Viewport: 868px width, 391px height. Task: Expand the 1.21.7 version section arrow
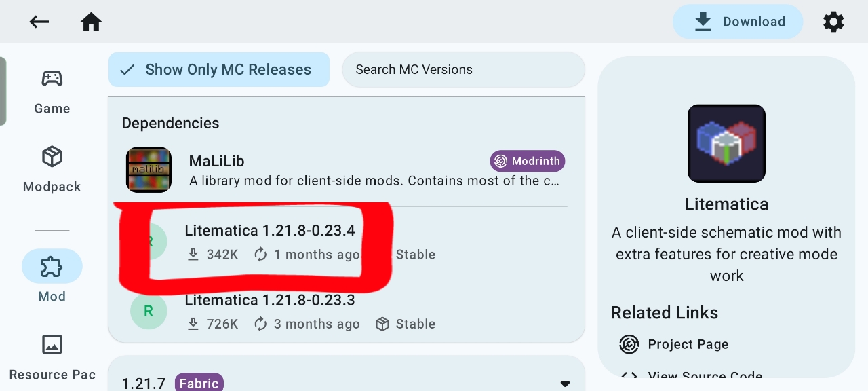coord(565,384)
